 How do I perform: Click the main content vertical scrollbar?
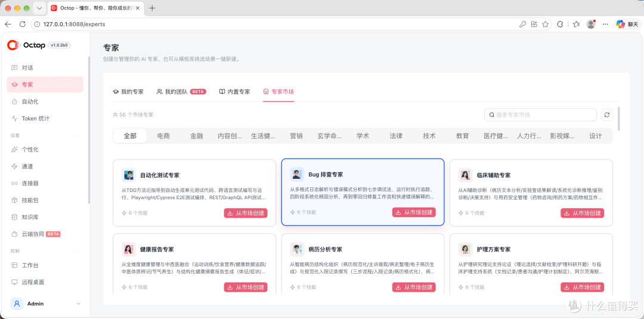coord(619,118)
